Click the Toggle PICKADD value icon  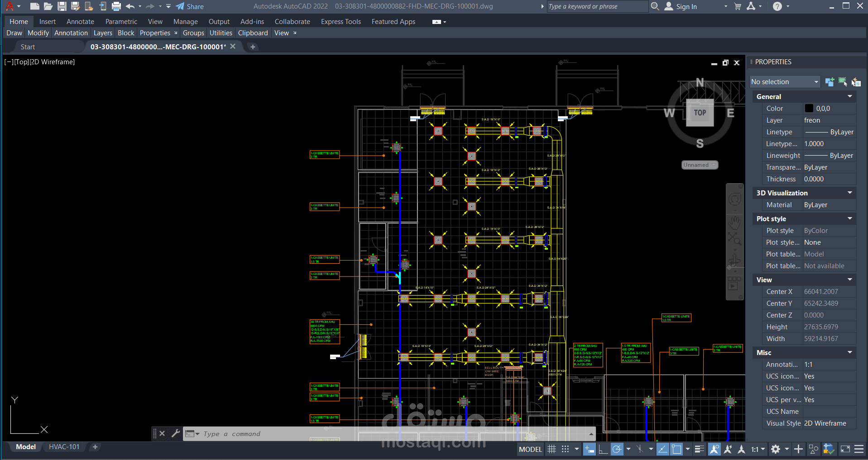tap(830, 82)
